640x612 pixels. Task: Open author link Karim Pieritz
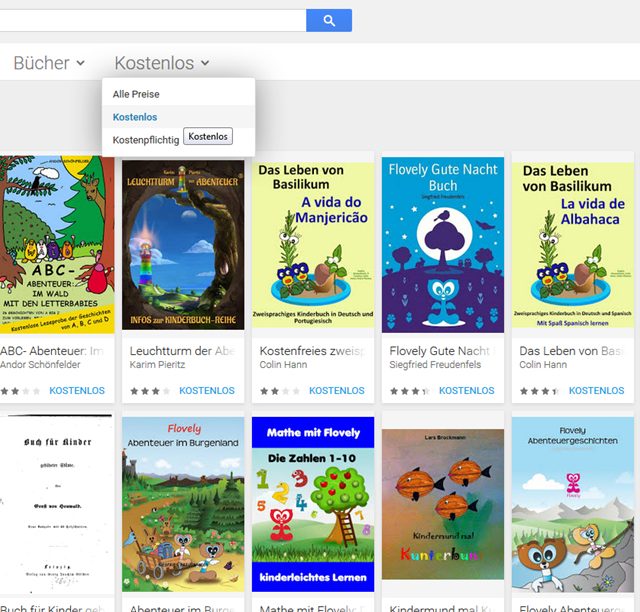coord(157,365)
